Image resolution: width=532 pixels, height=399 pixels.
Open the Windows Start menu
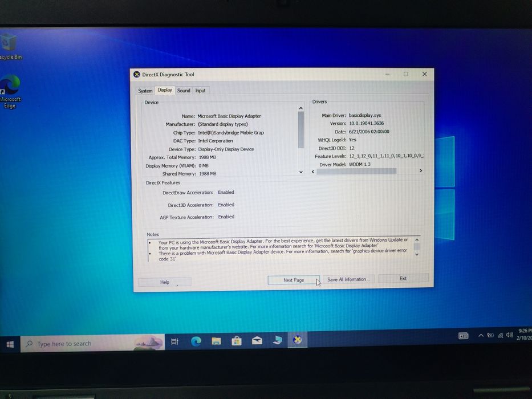click(x=10, y=344)
